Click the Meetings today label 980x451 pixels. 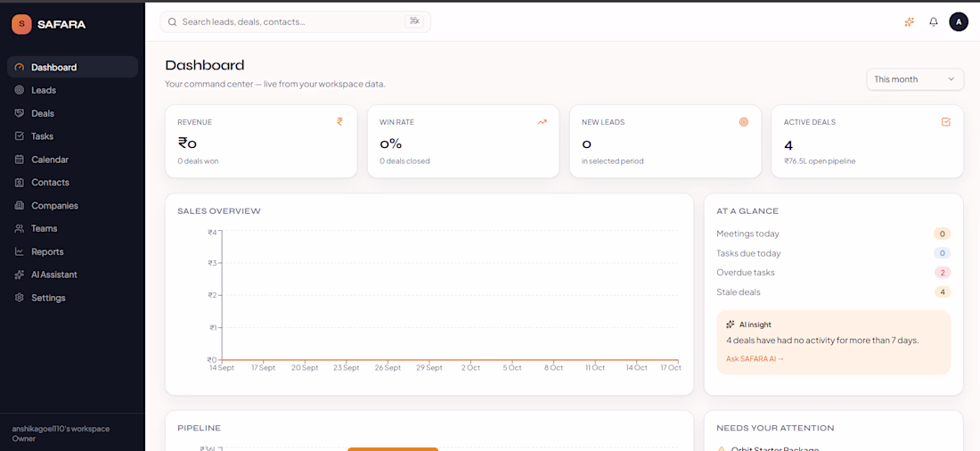tap(747, 234)
